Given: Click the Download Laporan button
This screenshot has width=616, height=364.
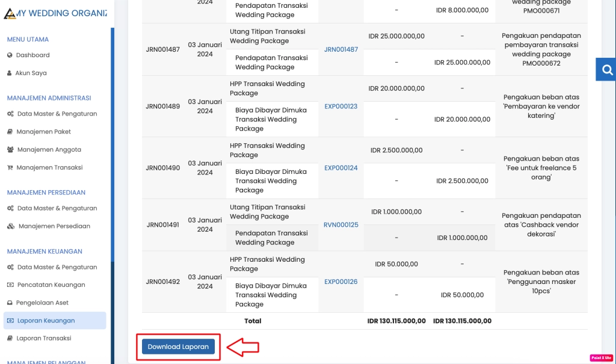Looking at the screenshot, I should [x=177, y=347].
